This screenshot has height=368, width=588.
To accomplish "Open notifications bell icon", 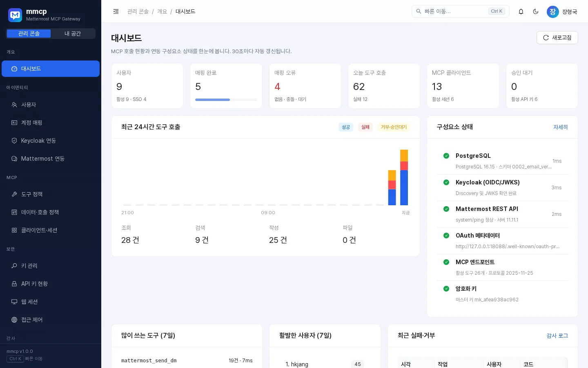I will [521, 11].
